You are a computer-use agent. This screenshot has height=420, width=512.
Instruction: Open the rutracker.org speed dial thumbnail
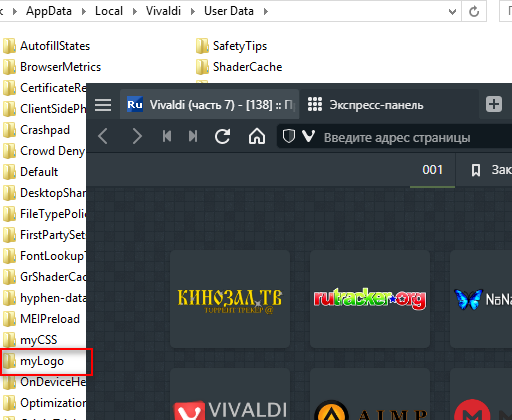coord(370,299)
